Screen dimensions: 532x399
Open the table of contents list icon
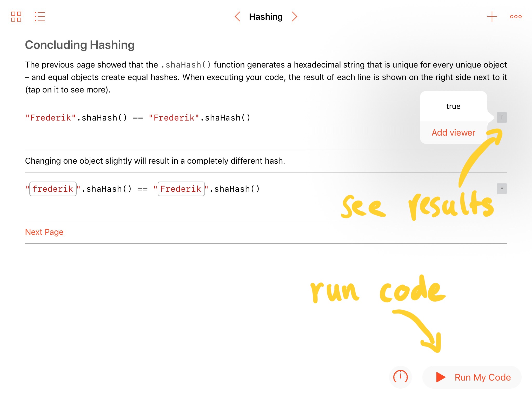pyautogui.click(x=40, y=17)
